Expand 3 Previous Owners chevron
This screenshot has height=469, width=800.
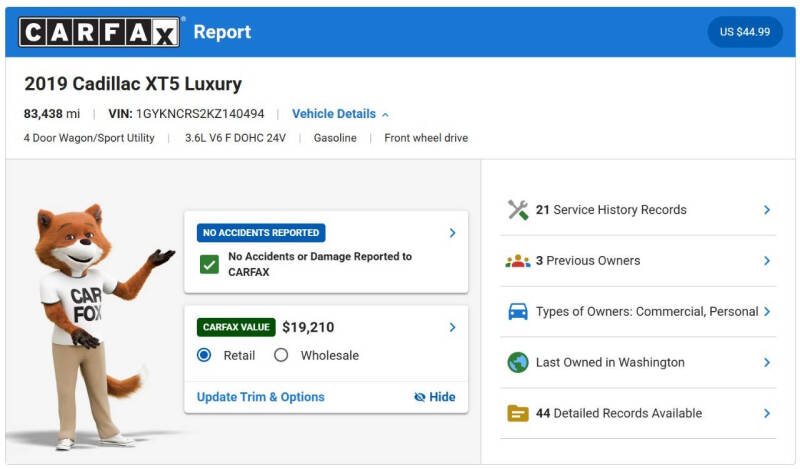(767, 261)
